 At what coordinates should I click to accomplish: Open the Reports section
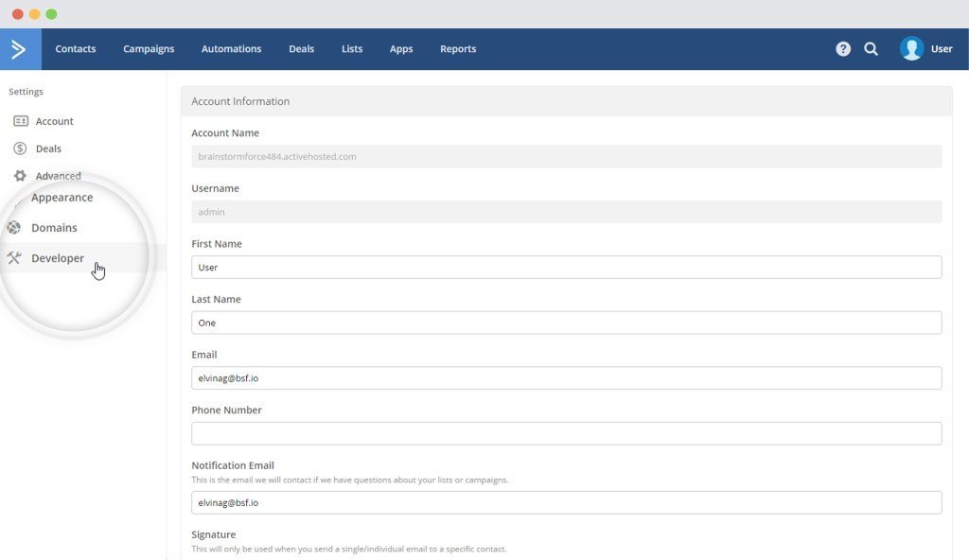(x=458, y=48)
